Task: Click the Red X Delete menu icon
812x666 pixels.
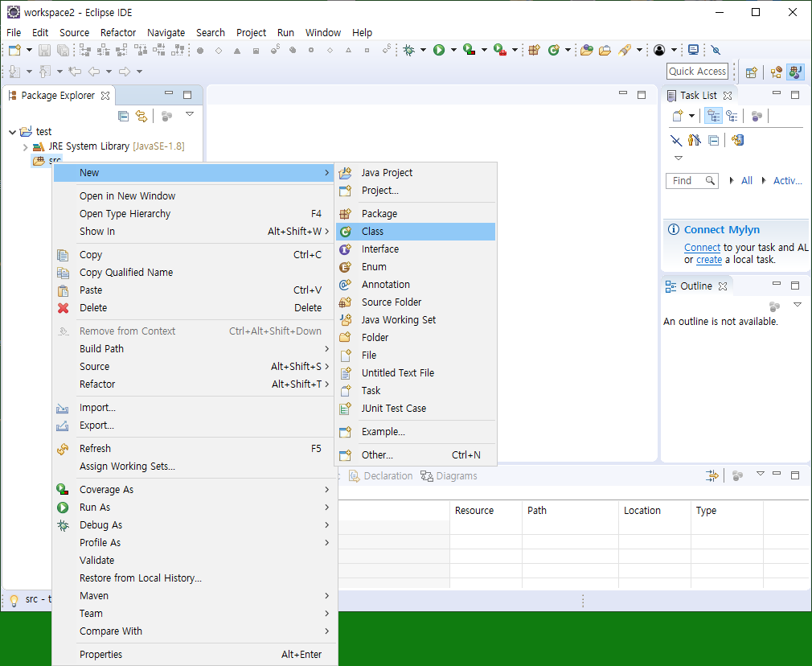Action: tap(64, 308)
